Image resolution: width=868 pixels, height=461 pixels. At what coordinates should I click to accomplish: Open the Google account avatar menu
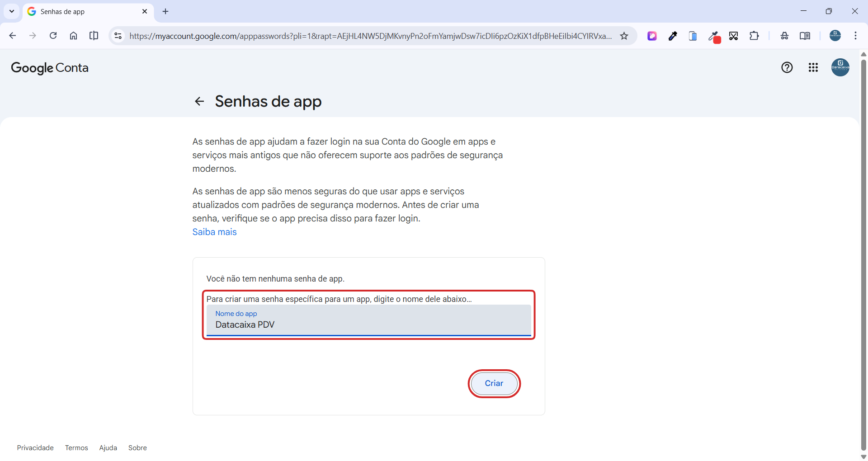click(840, 68)
